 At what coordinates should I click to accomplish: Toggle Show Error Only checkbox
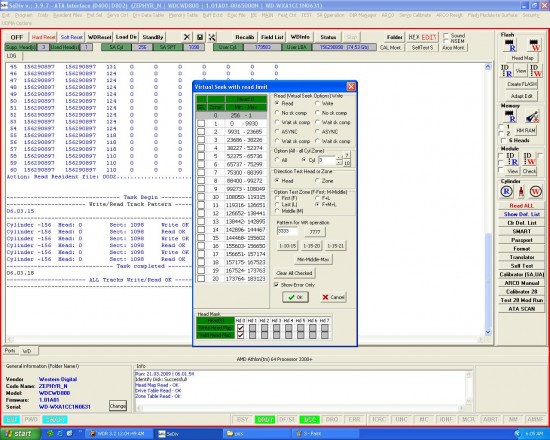point(276,285)
